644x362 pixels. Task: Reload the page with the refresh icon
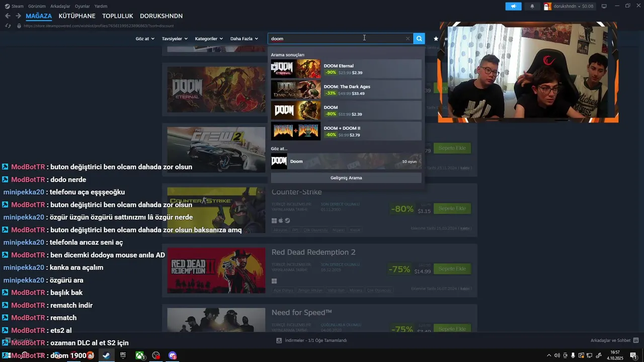tap(8, 26)
